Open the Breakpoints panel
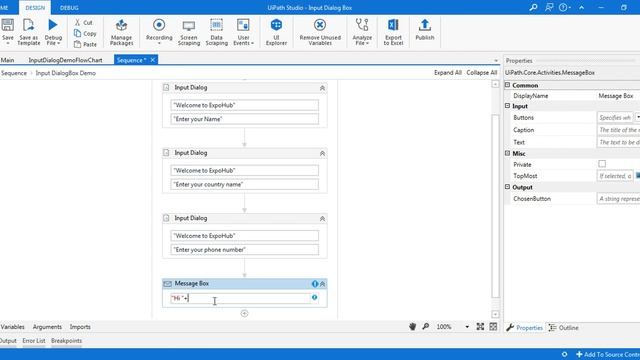The height and width of the screenshot is (360, 640). click(x=67, y=341)
